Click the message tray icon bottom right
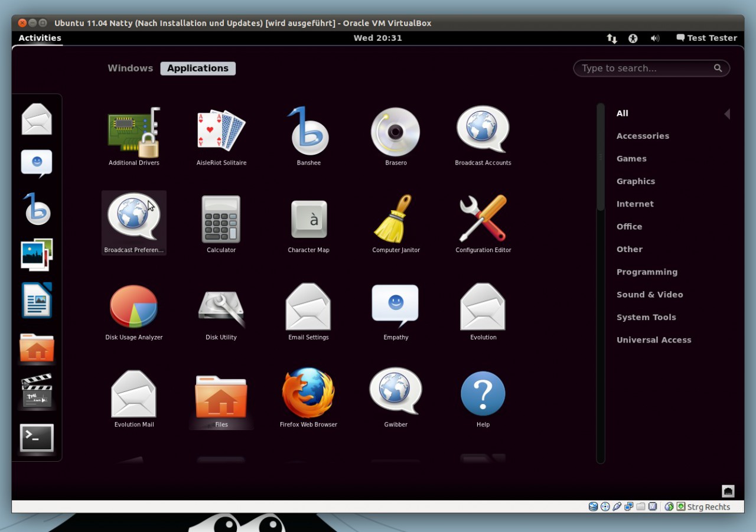This screenshot has width=756, height=532. coord(728,491)
